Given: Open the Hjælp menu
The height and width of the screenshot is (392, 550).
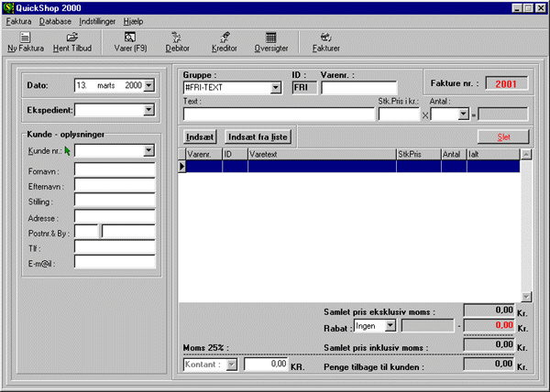Looking at the screenshot, I should [133, 21].
